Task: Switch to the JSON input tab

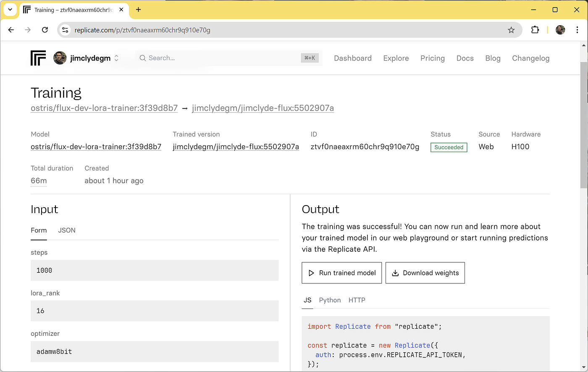Action: 67,230
